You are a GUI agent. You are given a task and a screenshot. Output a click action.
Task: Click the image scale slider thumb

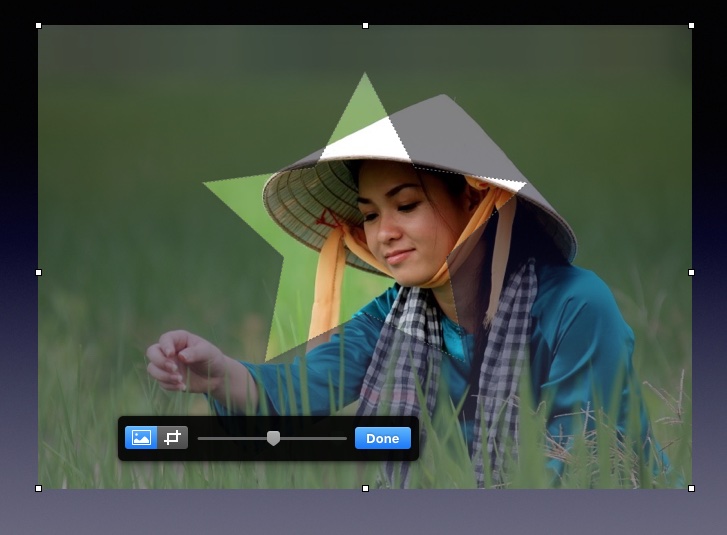[x=273, y=438]
